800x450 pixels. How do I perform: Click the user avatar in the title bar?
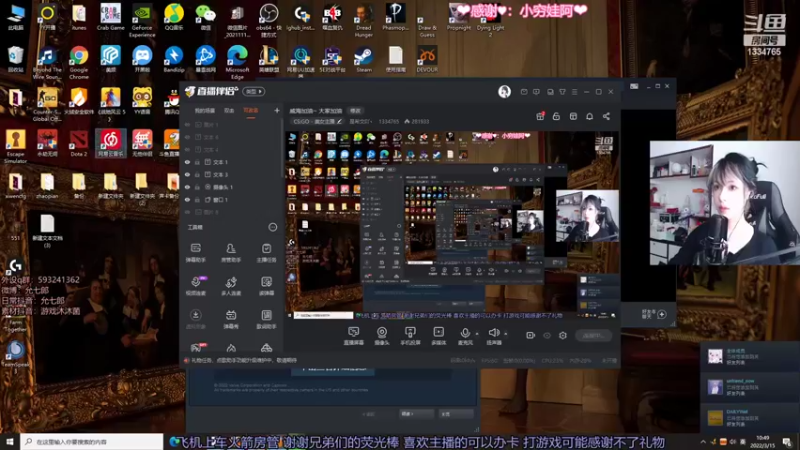click(x=504, y=91)
